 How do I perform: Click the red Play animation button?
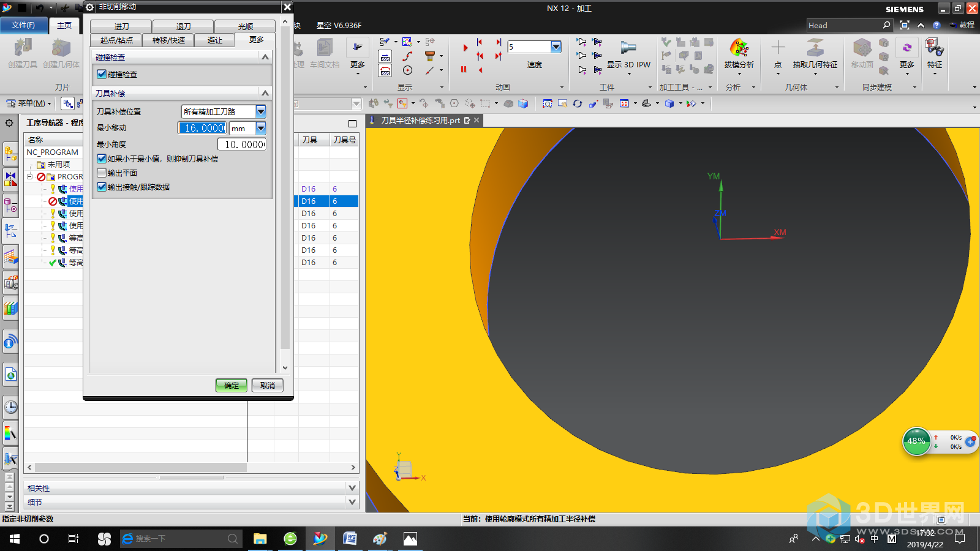pyautogui.click(x=465, y=48)
